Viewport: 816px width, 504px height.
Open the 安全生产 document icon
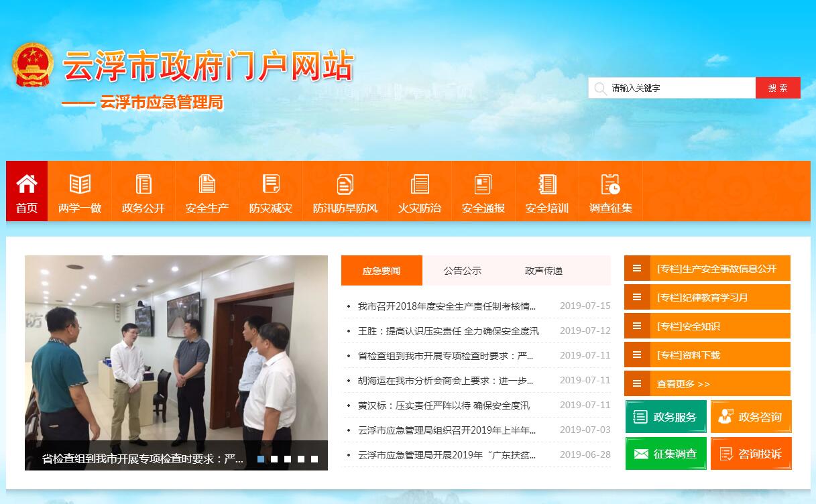pos(207,184)
